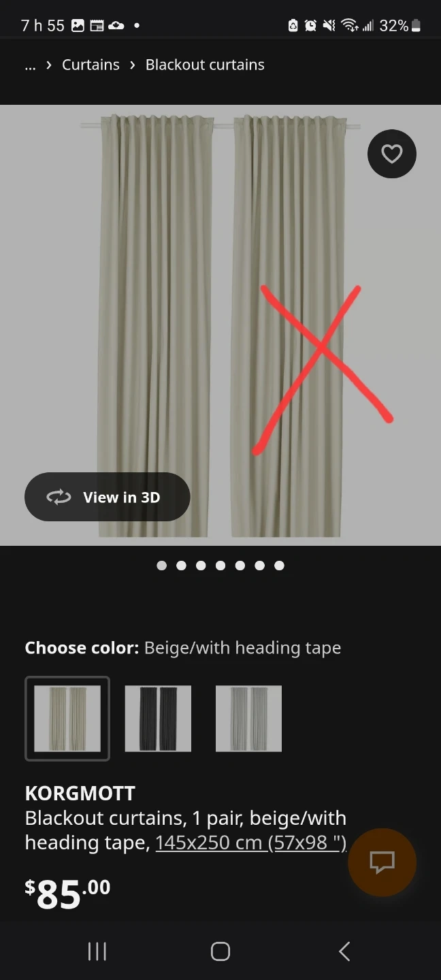Jump to last image carousel dot
Image resolution: width=441 pixels, height=980 pixels.
click(279, 566)
